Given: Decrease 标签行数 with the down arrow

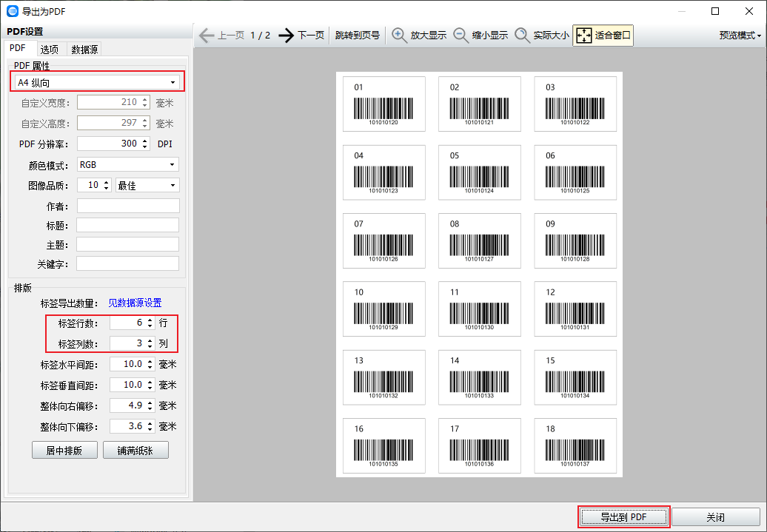Looking at the screenshot, I should point(150,326).
